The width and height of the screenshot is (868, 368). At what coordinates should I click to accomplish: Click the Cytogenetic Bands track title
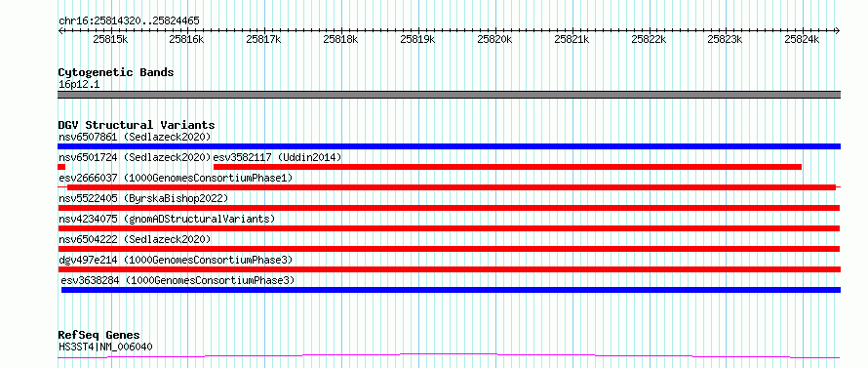pyautogui.click(x=116, y=72)
